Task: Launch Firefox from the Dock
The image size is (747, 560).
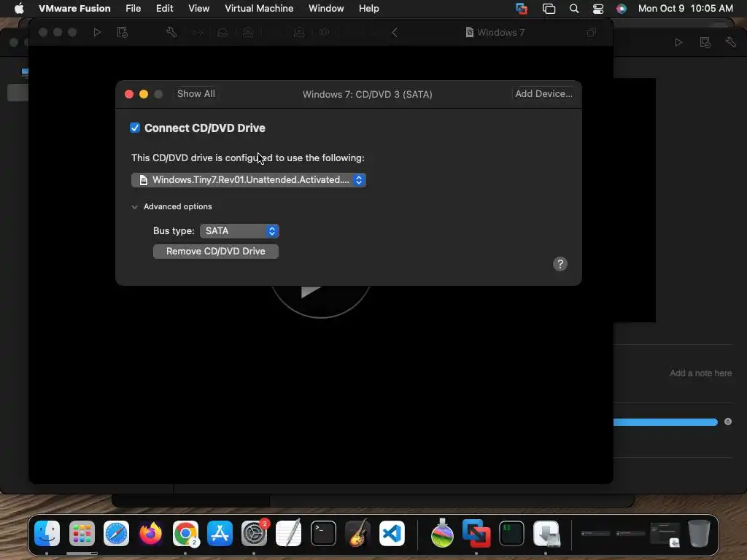Action: tap(151, 533)
